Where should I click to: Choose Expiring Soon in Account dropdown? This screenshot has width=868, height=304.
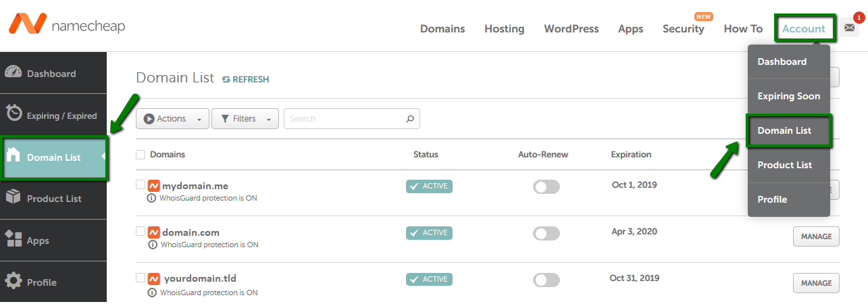[x=789, y=96]
